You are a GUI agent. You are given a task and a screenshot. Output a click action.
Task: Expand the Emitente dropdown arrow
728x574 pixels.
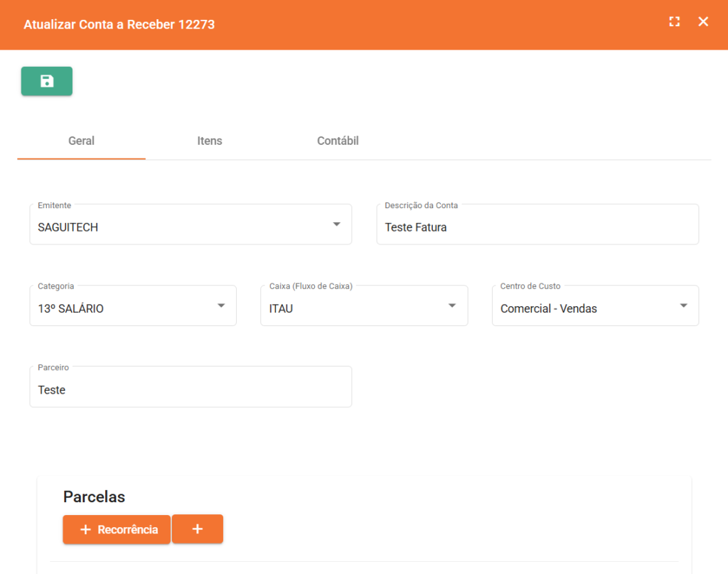336,224
